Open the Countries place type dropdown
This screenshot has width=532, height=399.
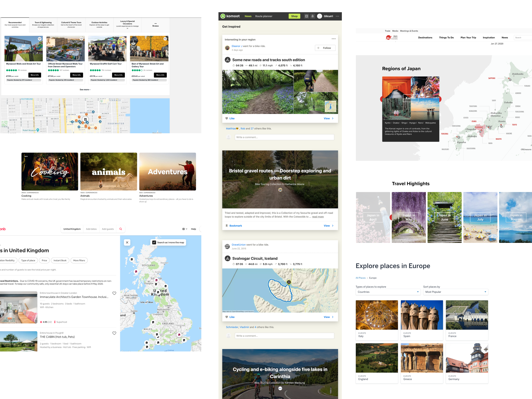point(388,292)
